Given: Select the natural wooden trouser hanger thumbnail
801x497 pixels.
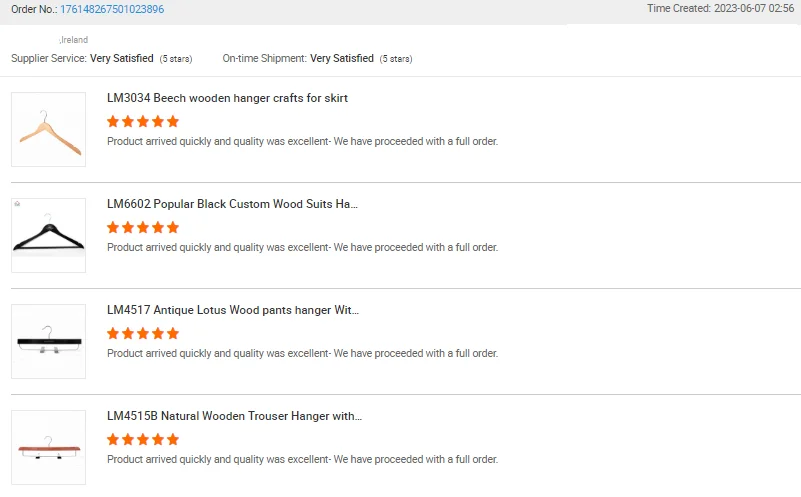Looking at the screenshot, I should point(48,448).
